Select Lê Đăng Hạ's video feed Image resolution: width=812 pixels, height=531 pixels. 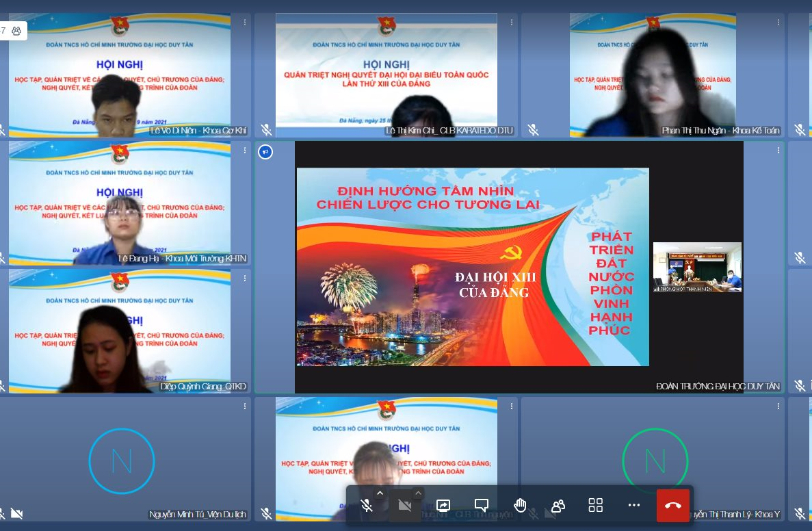(x=120, y=203)
